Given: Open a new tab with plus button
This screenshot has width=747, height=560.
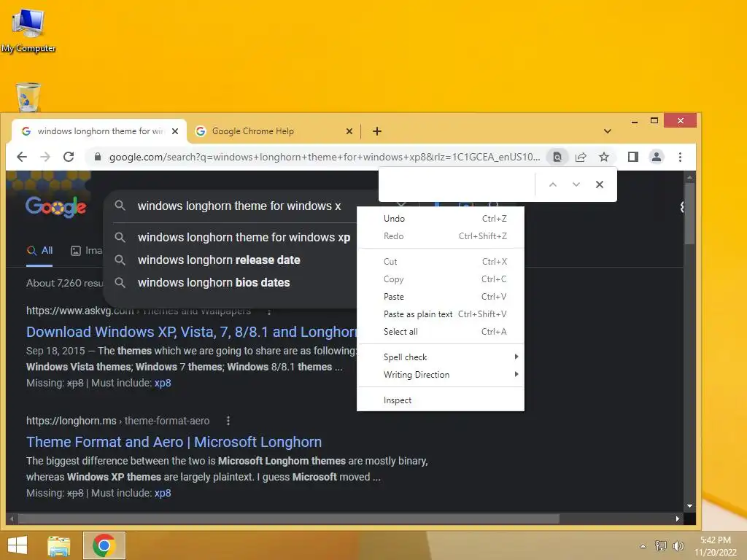Looking at the screenshot, I should (x=377, y=131).
